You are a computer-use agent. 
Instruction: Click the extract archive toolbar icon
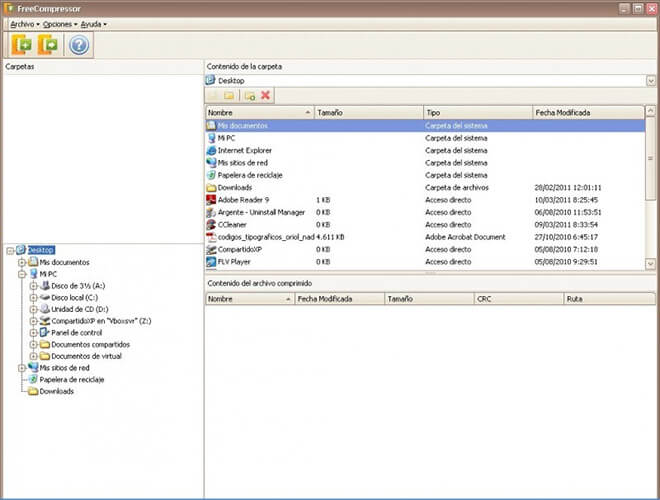coord(48,45)
